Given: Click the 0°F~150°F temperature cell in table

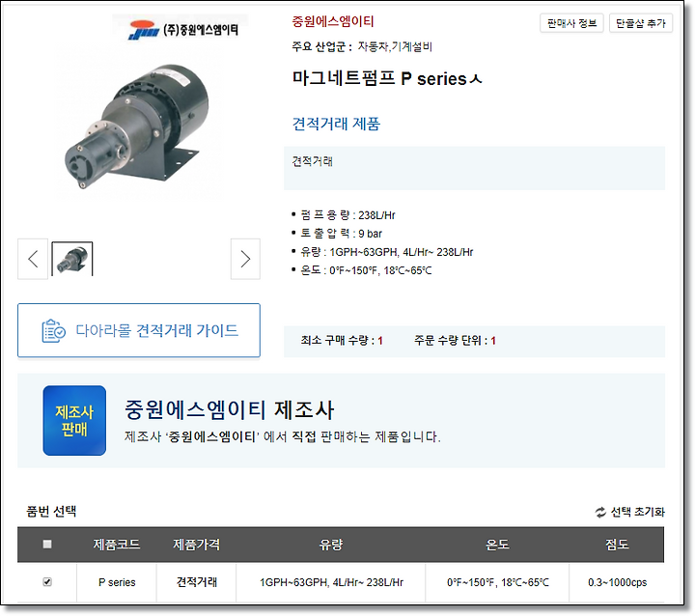Looking at the screenshot, I should (498, 582).
